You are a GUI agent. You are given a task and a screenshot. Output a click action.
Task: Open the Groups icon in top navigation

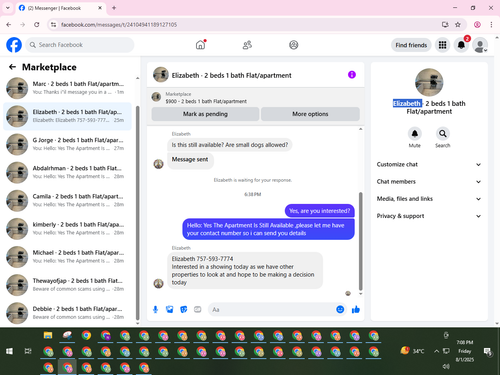coord(293,45)
